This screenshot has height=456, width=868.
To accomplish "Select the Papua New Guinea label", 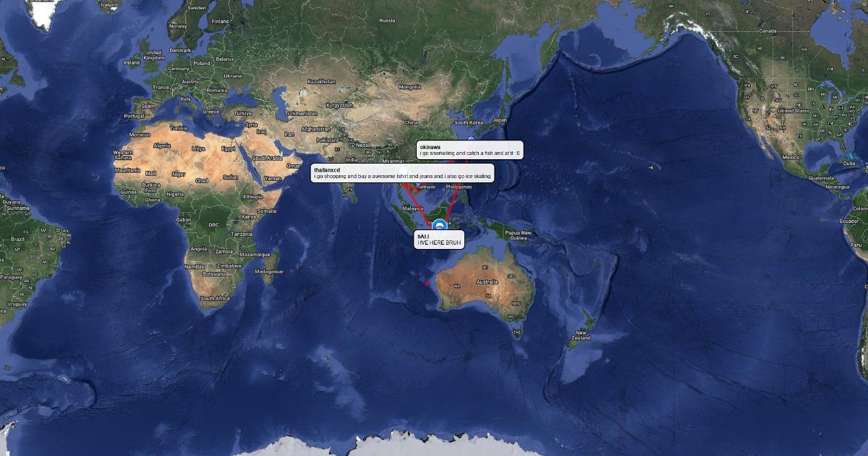I will click(x=518, y=235).
